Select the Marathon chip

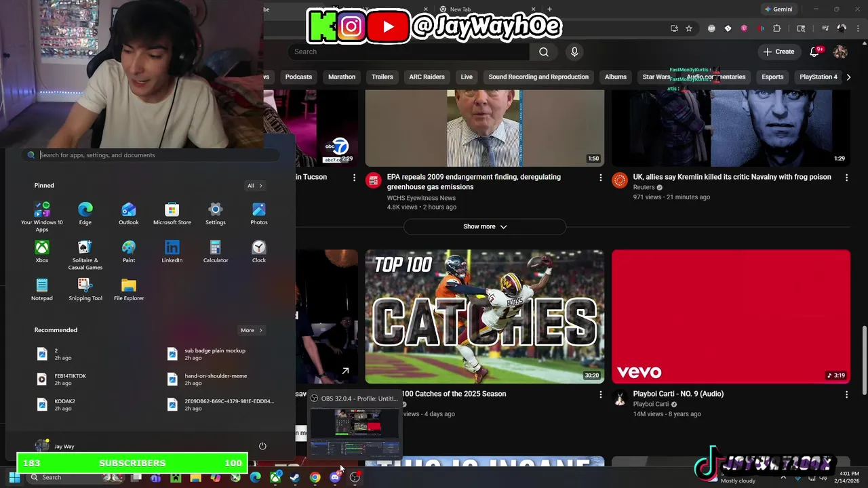click(x=342, y=77)
